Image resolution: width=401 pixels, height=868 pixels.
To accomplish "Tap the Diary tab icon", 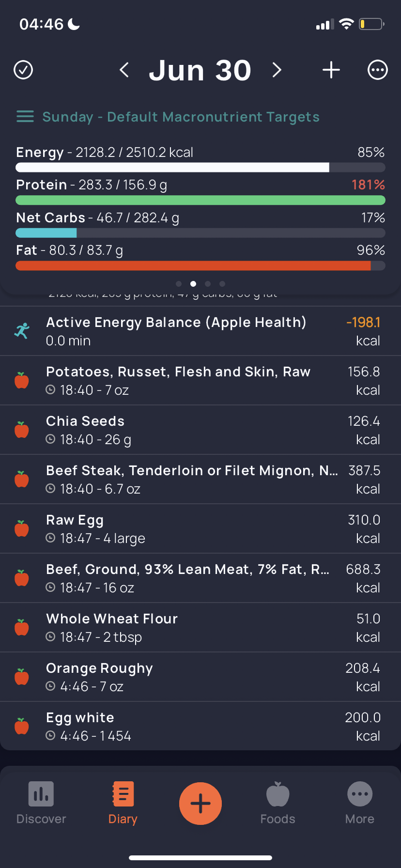I will tap(123, 794).
